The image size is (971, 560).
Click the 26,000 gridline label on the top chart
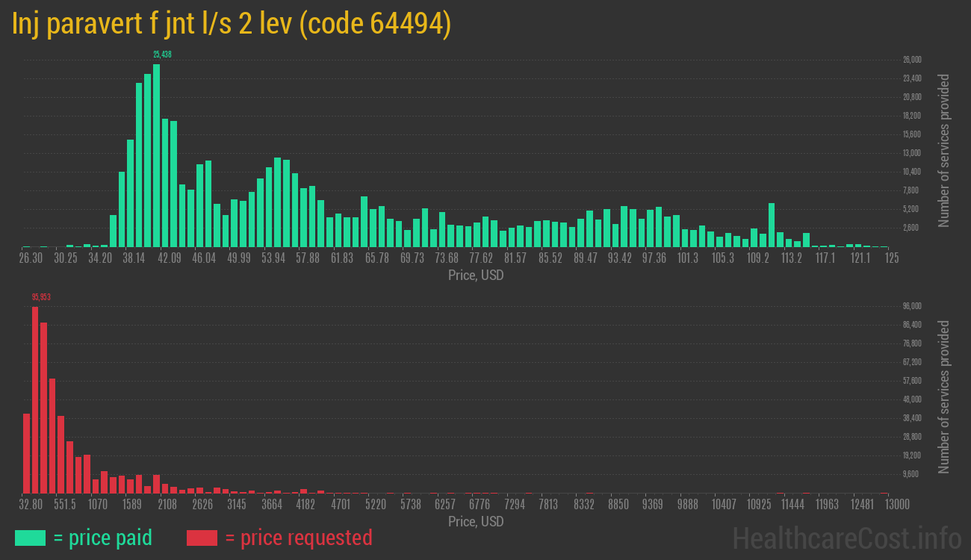pyautogui.click(x=912, y=60)
